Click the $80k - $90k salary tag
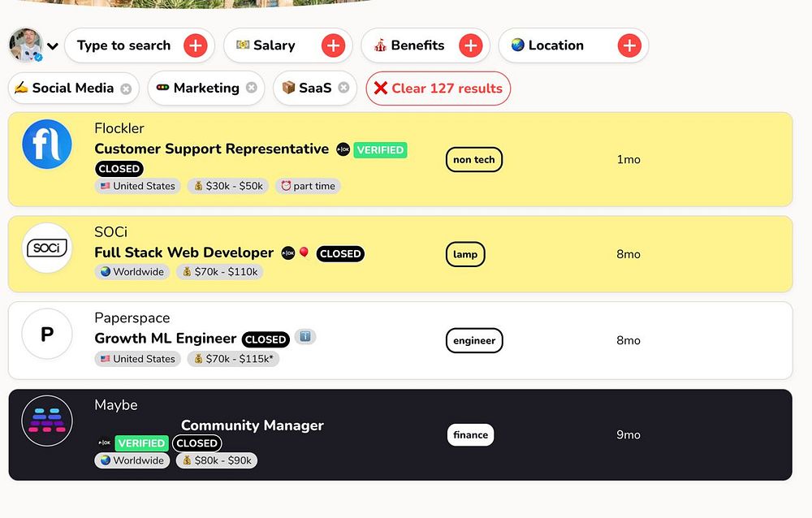Viewport: 812px width, 518px height. coord(217,460)
